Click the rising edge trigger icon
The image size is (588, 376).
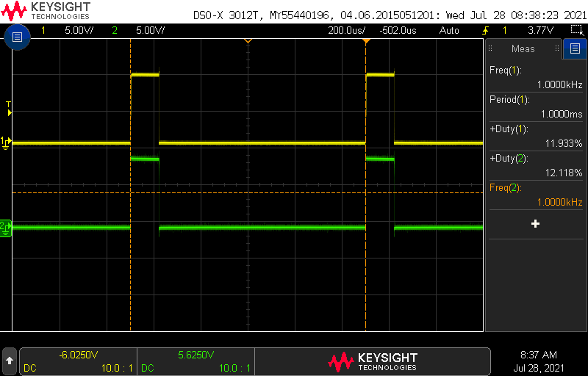485,30
